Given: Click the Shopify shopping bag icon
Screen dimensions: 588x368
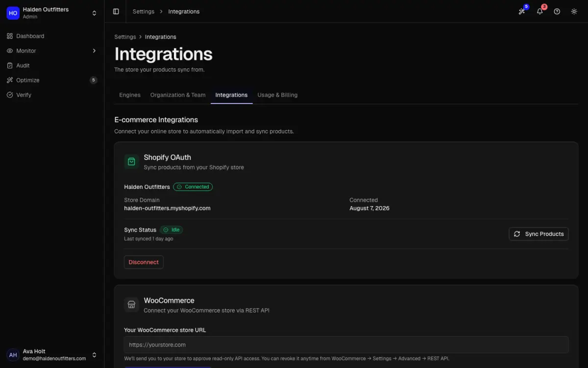Looking at the screenshot, I should [x=131, y=161].
